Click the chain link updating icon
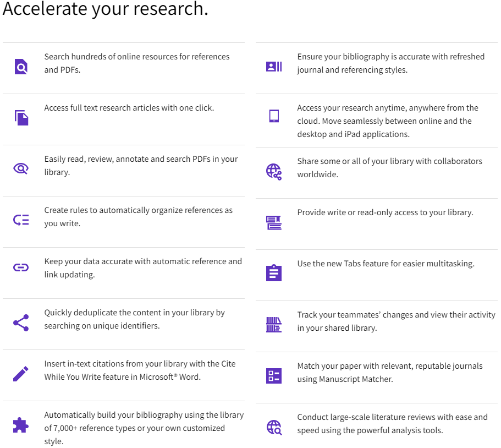The width and height of the screenshot is (501, 448). click(21, 268)
